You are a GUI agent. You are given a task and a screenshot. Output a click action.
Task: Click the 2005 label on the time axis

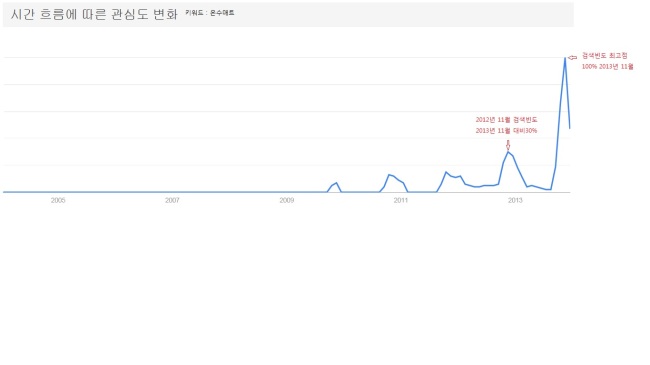coord(58,200)
